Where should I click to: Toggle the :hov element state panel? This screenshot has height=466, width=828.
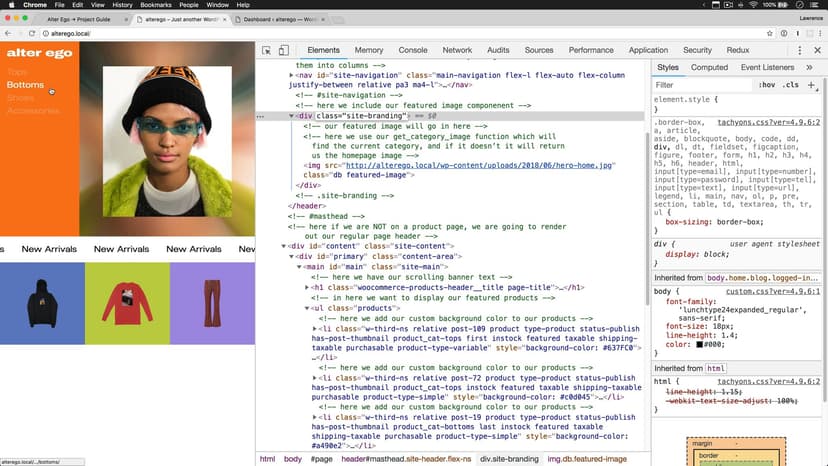coord(767,85)
